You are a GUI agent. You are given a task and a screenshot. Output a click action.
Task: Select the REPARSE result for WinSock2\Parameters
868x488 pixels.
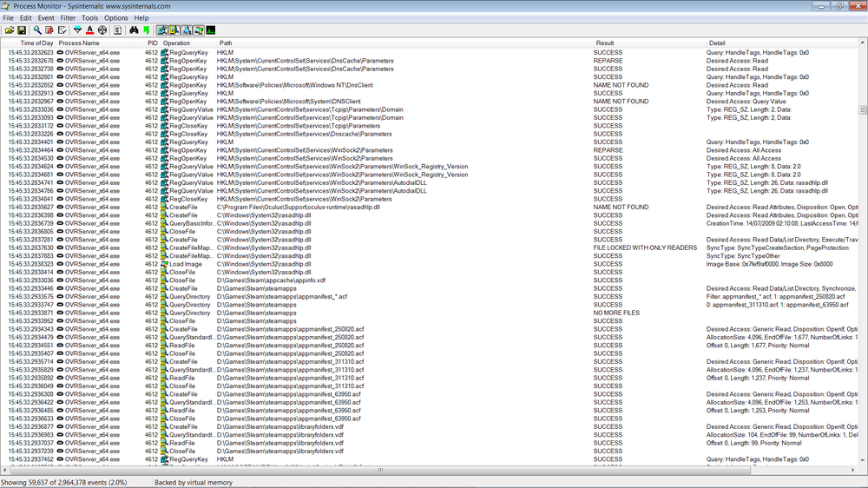coord(608,150)
